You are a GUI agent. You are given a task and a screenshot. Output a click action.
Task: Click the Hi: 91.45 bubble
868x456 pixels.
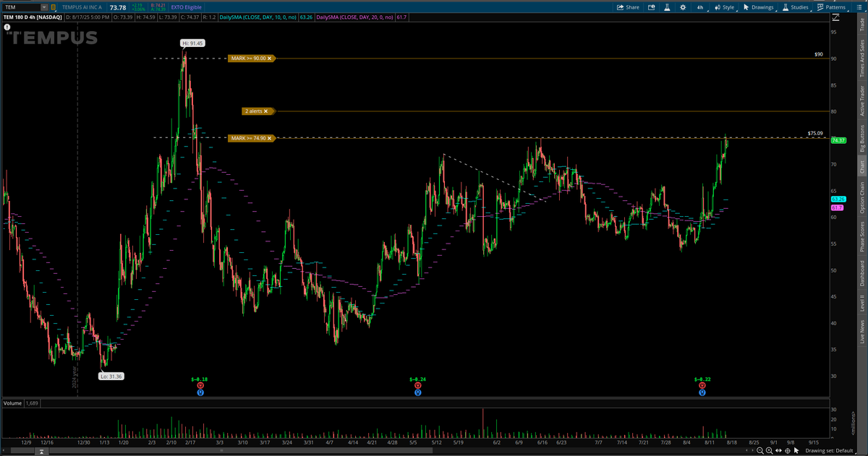coord(193,43)
